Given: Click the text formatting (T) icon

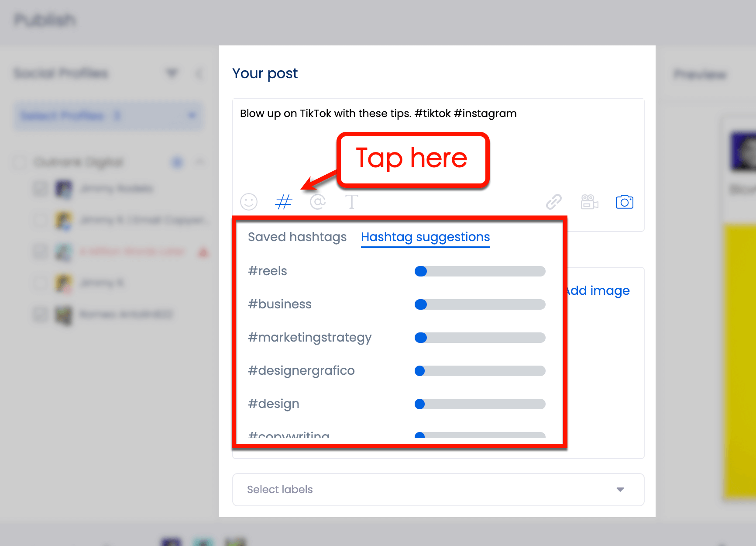Looking at the screenshot, I should point(352,202).
